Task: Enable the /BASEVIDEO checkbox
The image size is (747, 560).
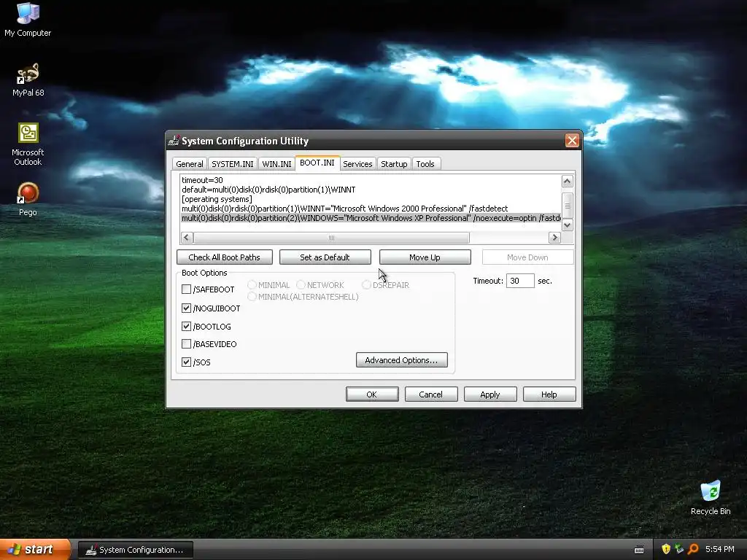Action: coord(186,344)
